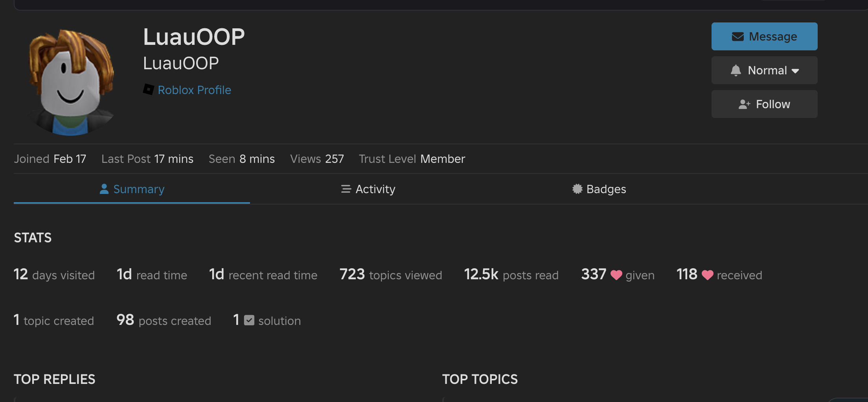
Task: Click the envelope icon on Message button
Action: coord(737,37)
